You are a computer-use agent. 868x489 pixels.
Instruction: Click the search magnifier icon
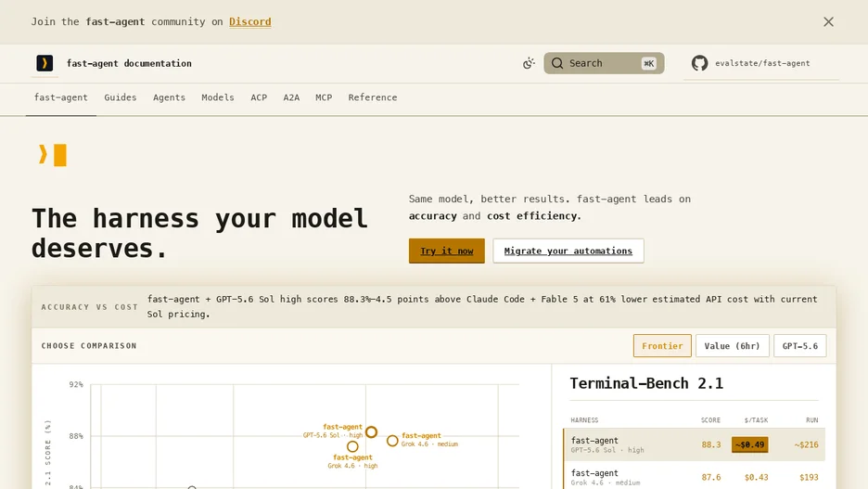point(557,63)
